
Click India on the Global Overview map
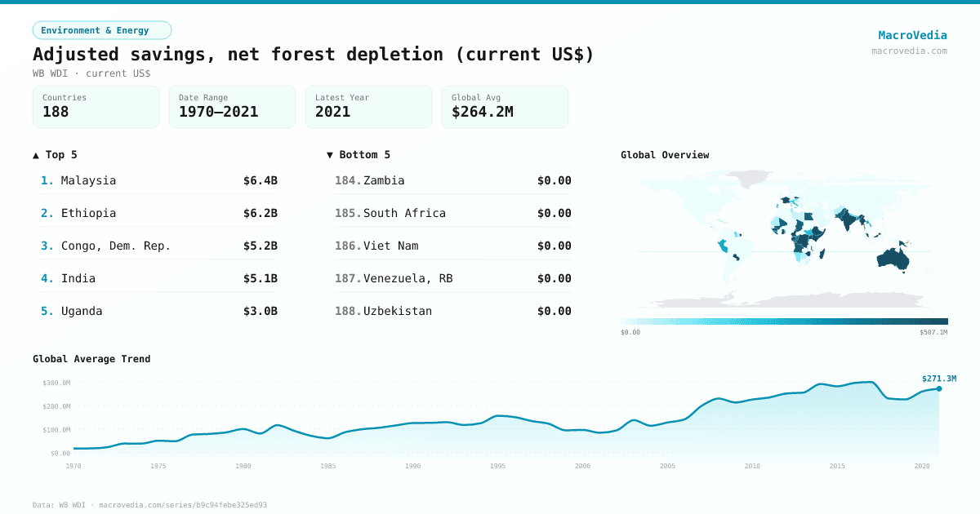846,220
